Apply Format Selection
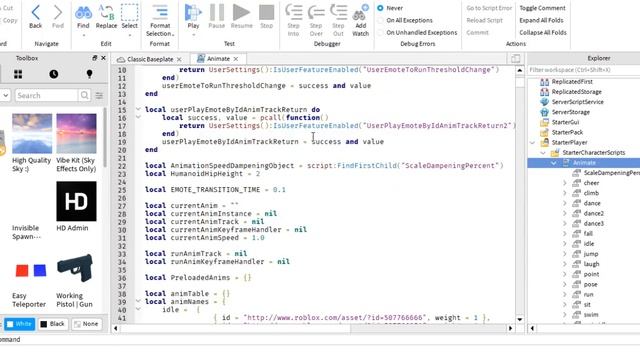Image resolution: width=640 pixels, height=360 pixels. tap(160, 20)
